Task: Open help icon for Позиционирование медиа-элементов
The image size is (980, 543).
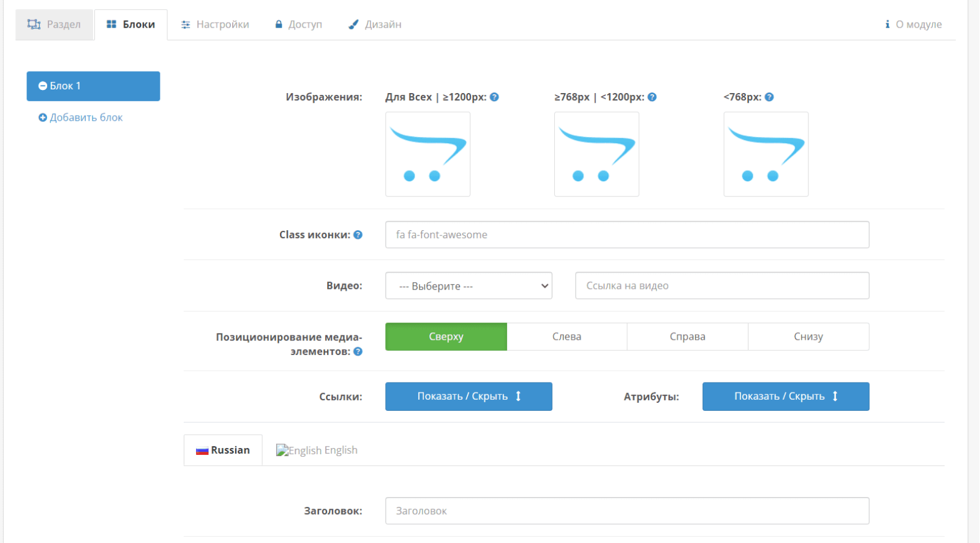Action: click(x=358, y=351)
